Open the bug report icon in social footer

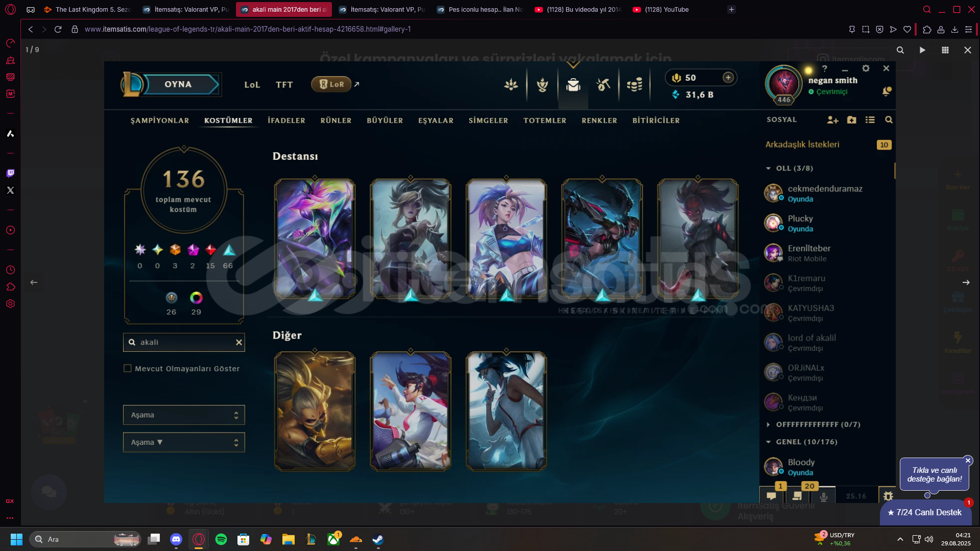coord(888,496)
